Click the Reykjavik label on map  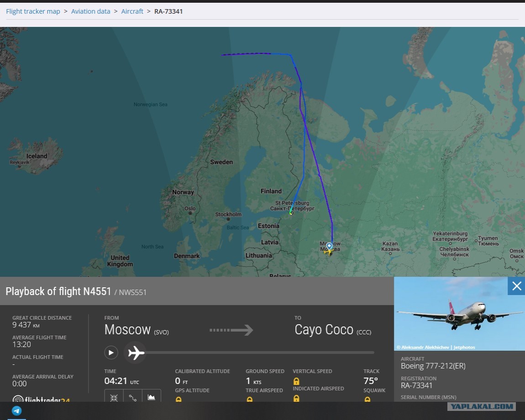20,162
